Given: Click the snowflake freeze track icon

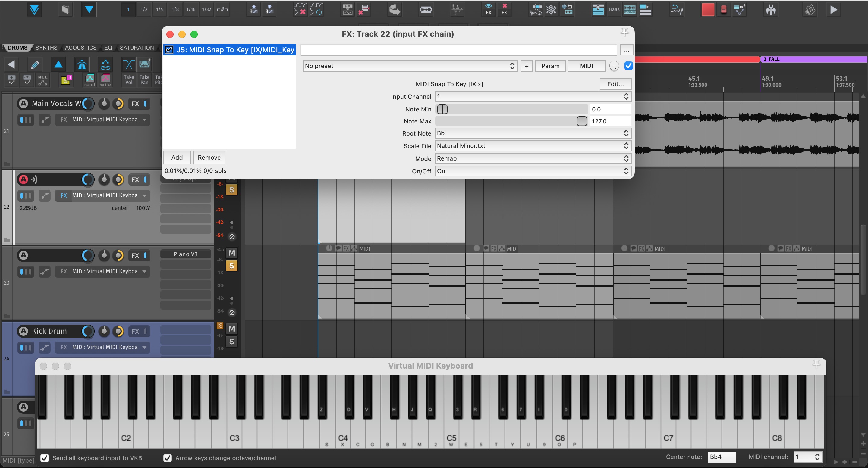Looking at the screenshot, I should (x=551, y=9).
